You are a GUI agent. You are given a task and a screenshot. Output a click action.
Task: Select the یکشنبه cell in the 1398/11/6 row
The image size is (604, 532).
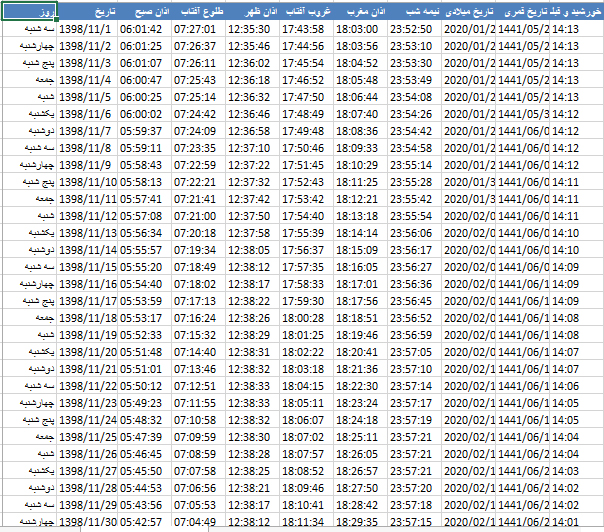(30, 114)
